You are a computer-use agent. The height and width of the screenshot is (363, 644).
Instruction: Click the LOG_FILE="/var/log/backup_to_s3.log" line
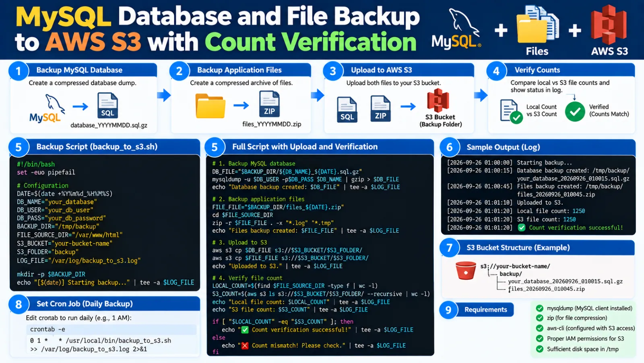(78, 261)
